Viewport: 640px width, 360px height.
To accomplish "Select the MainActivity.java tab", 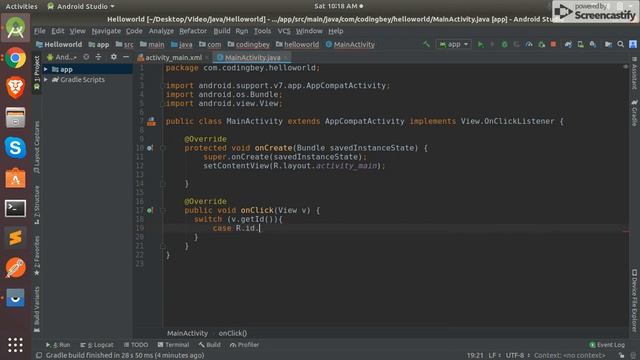I will (x=252, y=58).
